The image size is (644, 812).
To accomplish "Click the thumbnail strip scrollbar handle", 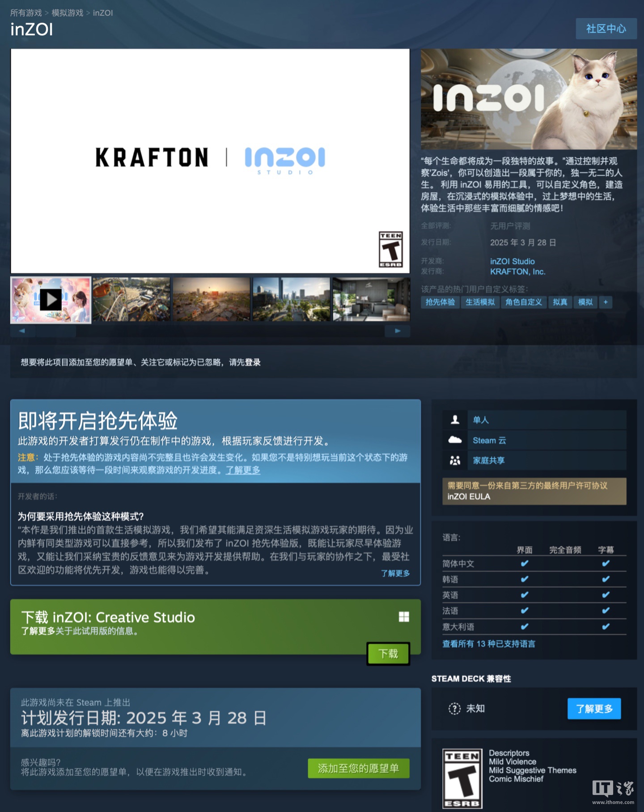I will click(x=56, y=331).
